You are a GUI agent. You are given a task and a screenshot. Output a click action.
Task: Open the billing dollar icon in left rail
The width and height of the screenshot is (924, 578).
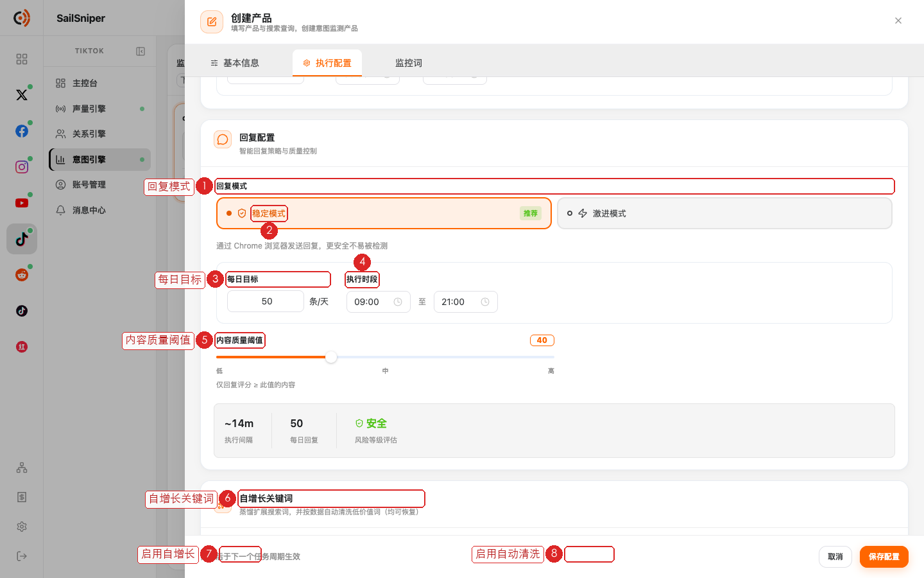pyautogui.click(x=22, y=497)
